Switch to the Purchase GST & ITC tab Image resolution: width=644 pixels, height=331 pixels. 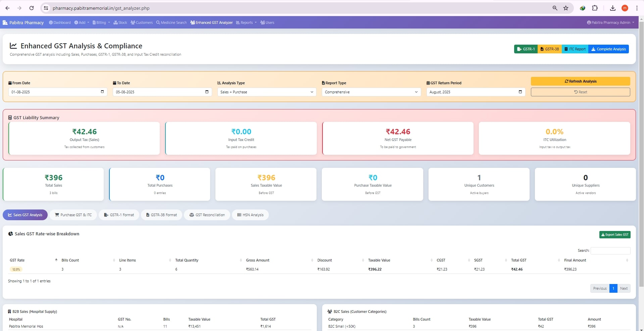point(73,215)
